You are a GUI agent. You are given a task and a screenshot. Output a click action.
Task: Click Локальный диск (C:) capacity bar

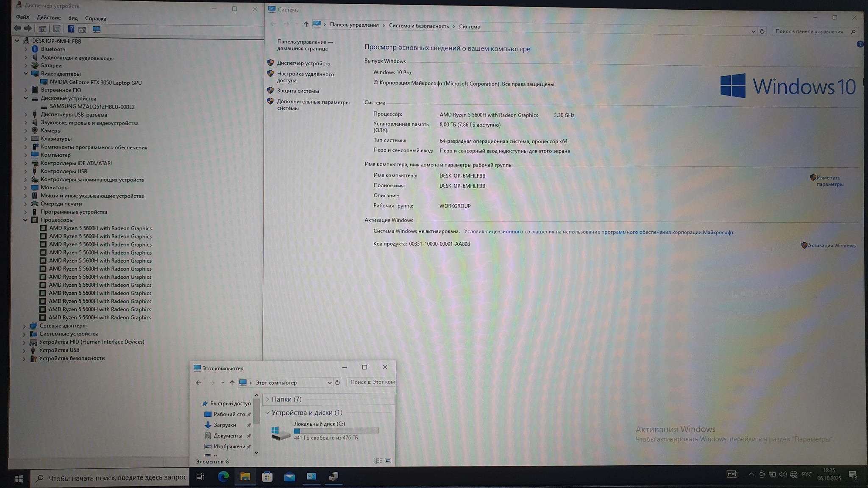click(x=336, y=431)
